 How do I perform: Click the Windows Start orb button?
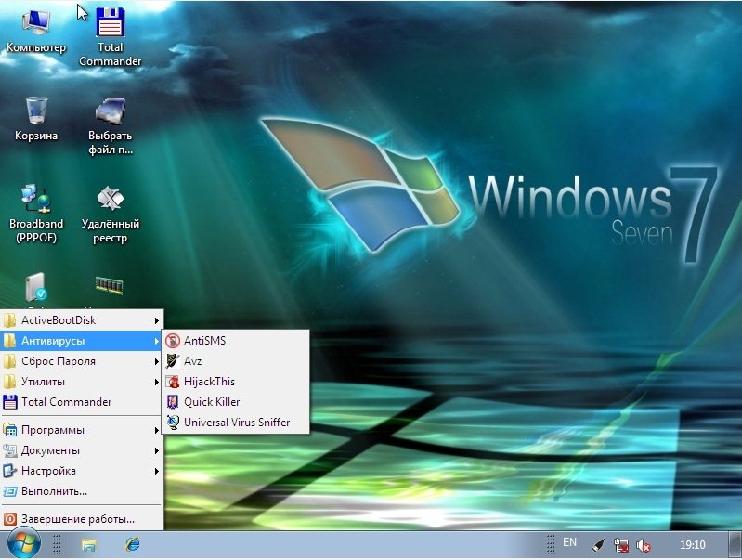click(23, 543)
